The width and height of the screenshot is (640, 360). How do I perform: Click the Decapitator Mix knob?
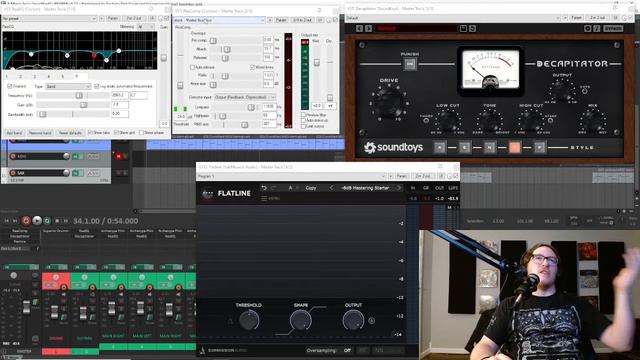593,120
